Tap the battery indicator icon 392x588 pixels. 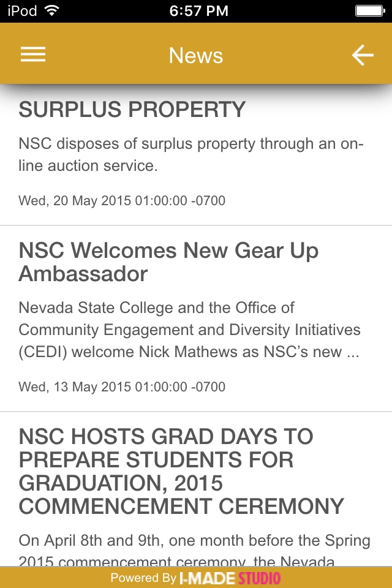[369, 10]
